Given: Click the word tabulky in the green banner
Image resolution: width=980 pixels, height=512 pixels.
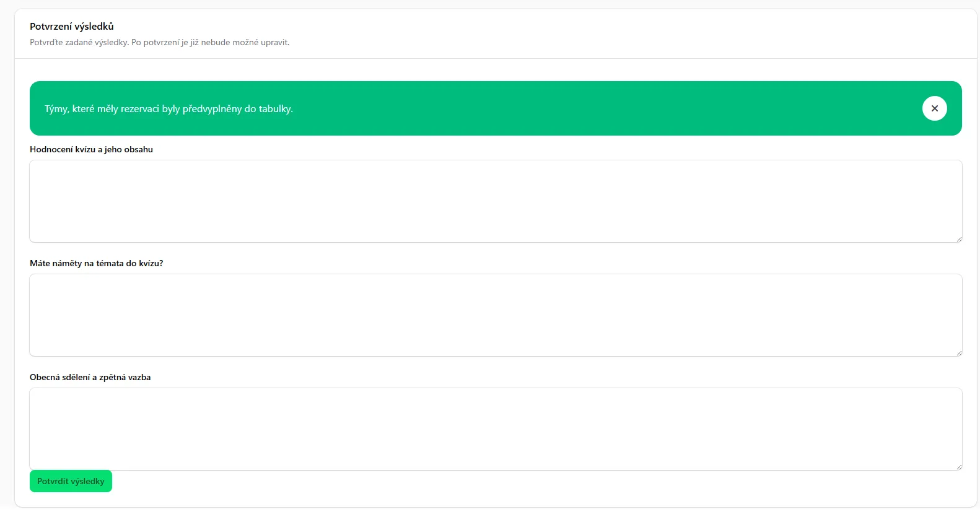Looking at the screenshot, I should point(275,109).
